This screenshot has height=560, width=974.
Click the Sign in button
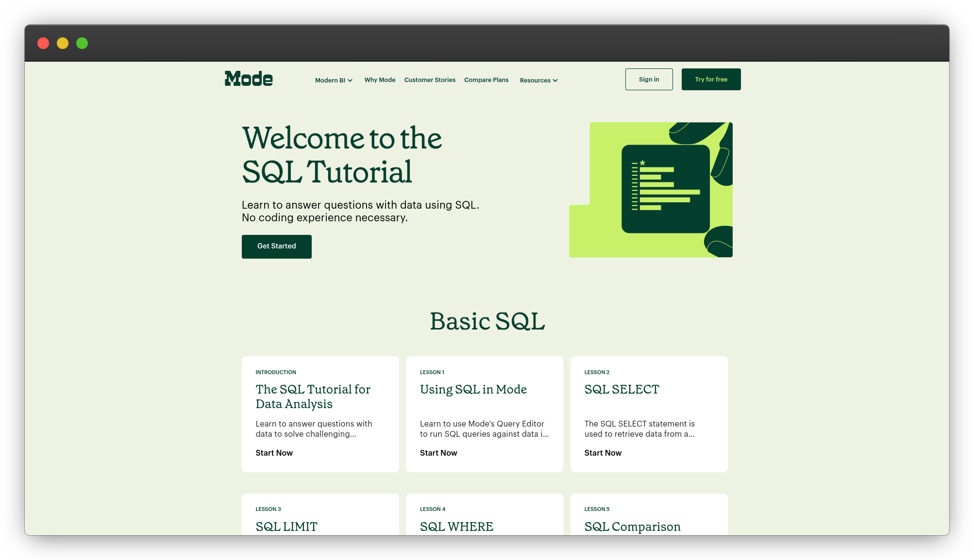[648, 79]
